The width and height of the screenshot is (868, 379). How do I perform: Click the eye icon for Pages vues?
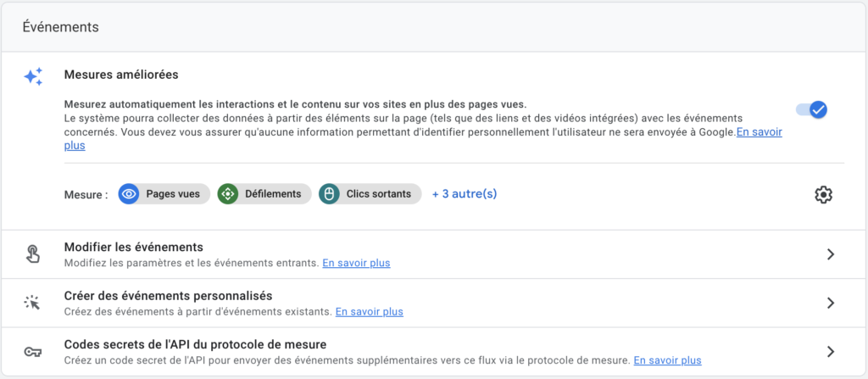click(129, 194)
